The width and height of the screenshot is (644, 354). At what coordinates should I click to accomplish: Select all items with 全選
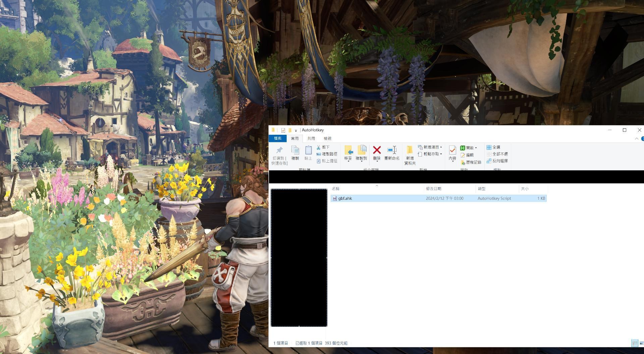tap(493, 147)
